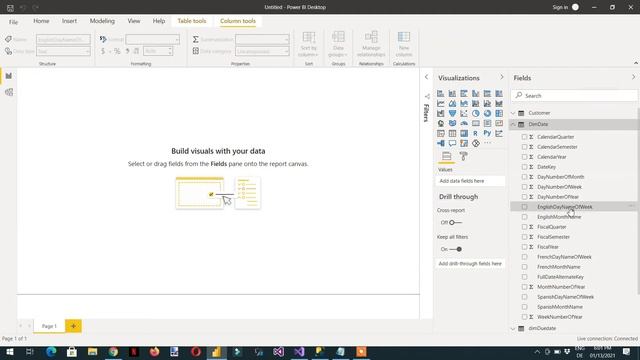
Task: Add a pie chart visual
Action: pos(476,113)
